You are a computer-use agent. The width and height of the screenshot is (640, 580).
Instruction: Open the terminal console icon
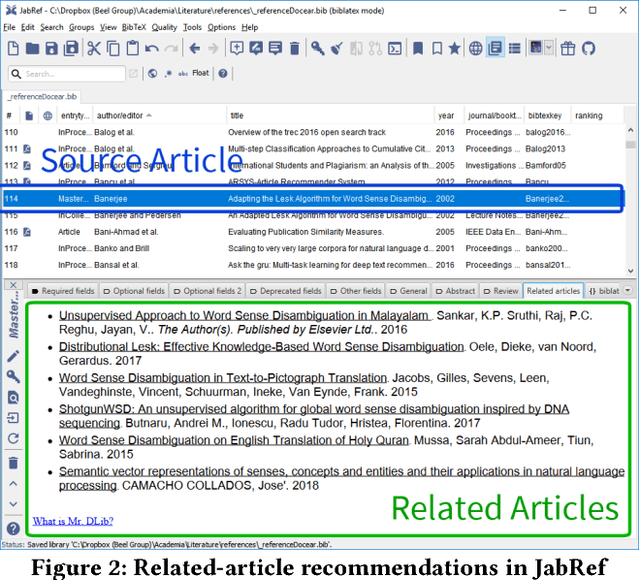click(x=395, y=49)
